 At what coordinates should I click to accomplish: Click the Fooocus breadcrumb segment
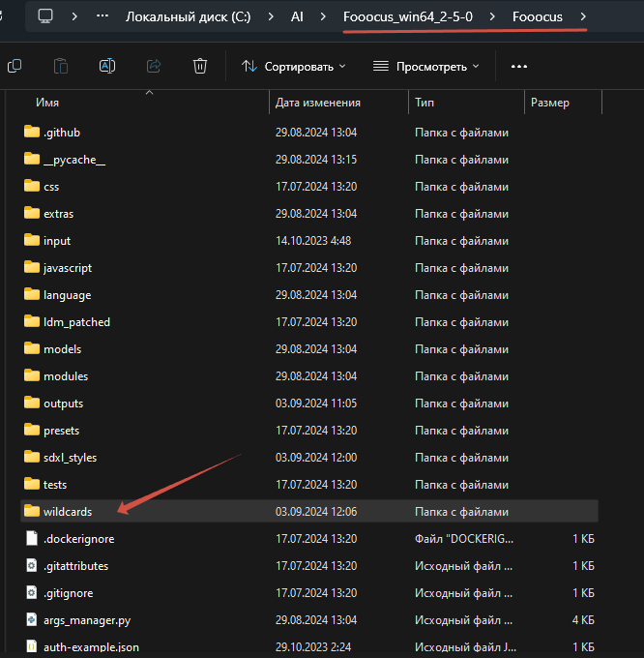pyautogui.click(x=538, y=16)
